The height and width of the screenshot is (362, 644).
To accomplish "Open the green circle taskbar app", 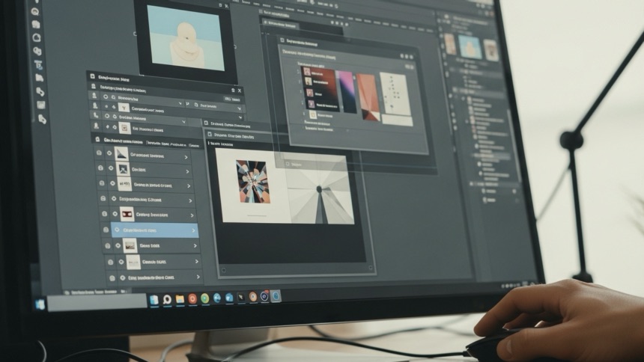I will (204, 298).
